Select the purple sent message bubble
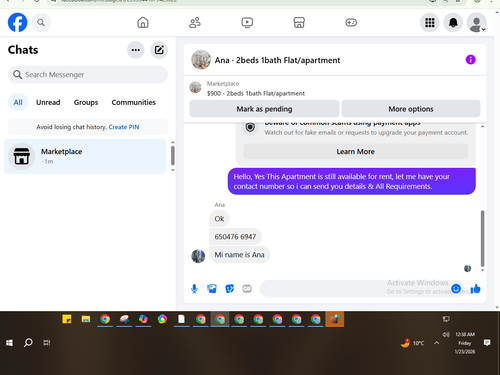This screenshot has width=500, height=375. point(352,181)
